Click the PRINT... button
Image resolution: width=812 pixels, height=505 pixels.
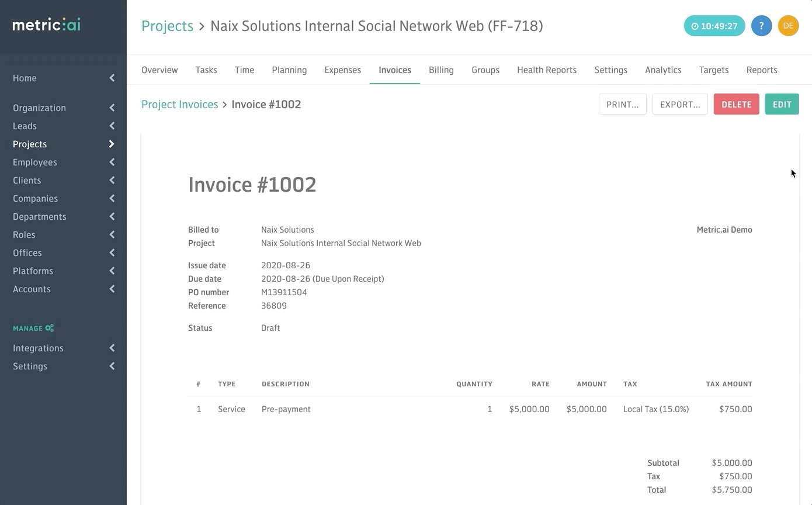[x=622, y=104]
